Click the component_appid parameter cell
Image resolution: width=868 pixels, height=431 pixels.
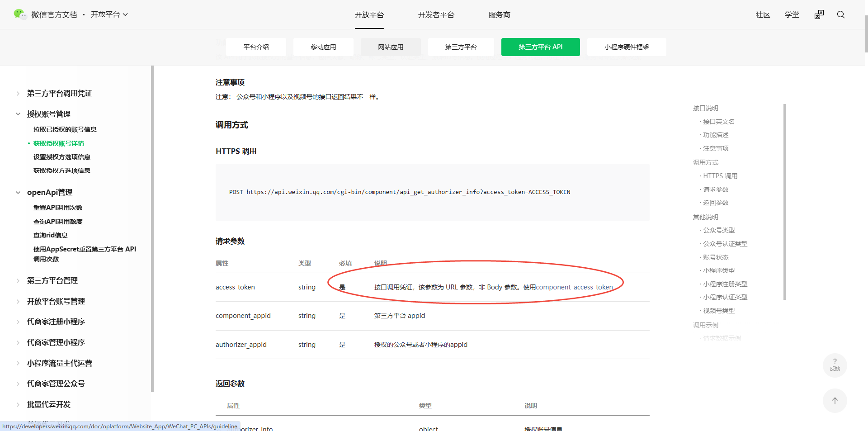tap(243, 316)
